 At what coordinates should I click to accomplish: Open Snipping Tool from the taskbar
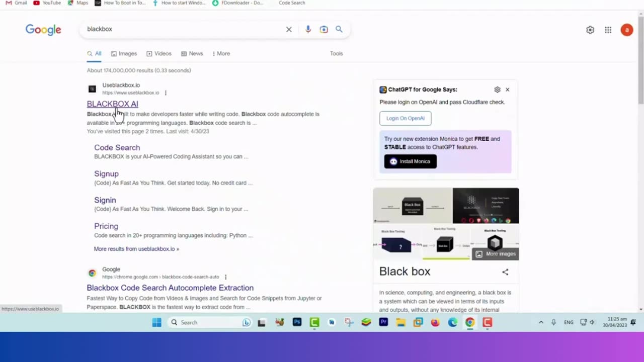[x=349, y=322]
